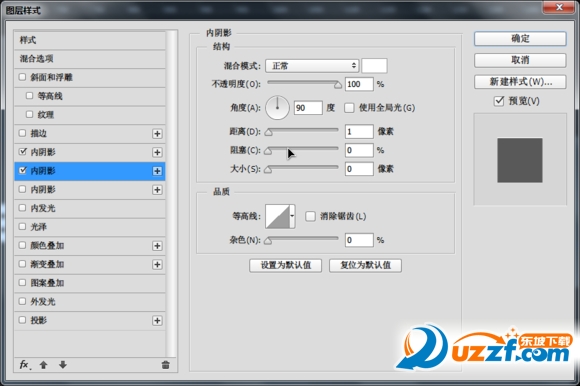Click the 距离(D) slider handle
The width and height of the screenshot is (580, 386).
point(269,132)
